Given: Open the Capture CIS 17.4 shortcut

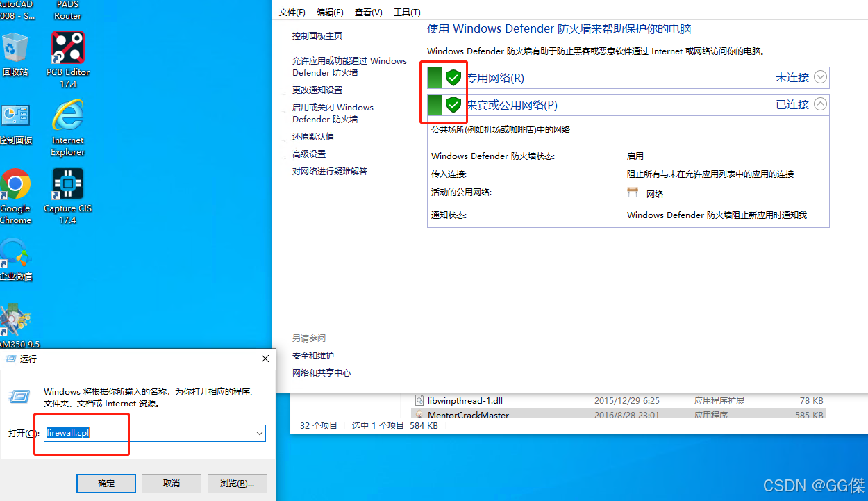Looking at the screenshot, I should tap(68, 197).
